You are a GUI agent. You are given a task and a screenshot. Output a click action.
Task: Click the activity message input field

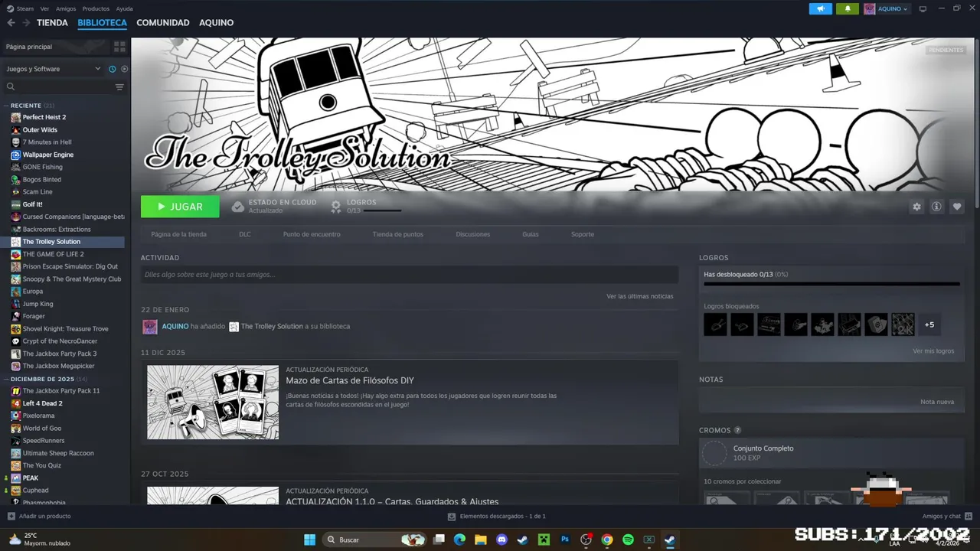point(410,275)
